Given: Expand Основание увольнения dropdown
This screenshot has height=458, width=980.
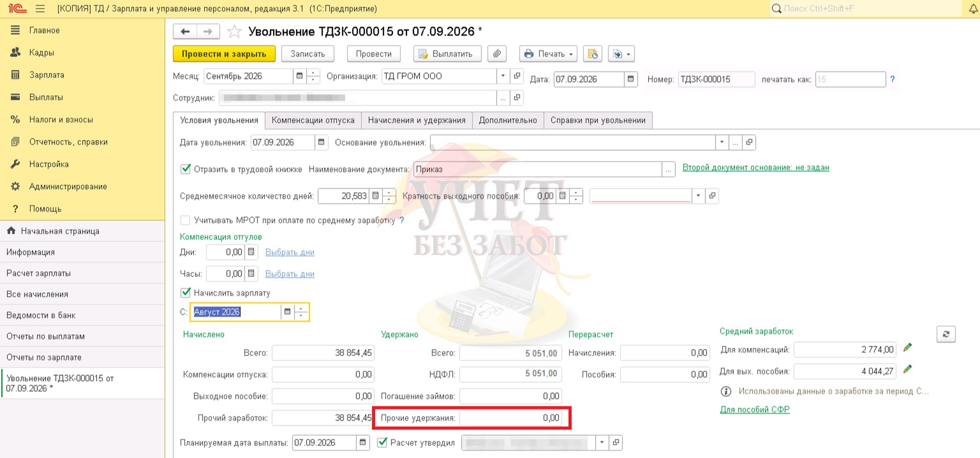Looking at the screenshot, I should tap(722, 142).
